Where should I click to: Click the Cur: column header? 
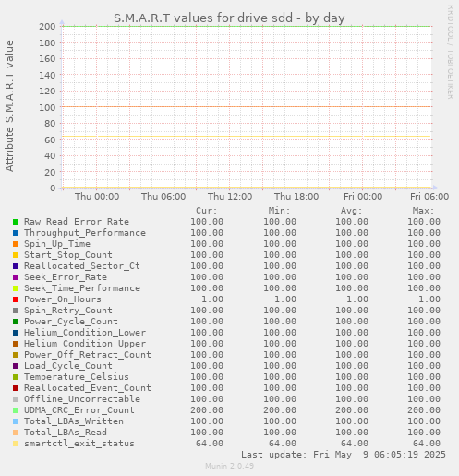tap(207, 211)
